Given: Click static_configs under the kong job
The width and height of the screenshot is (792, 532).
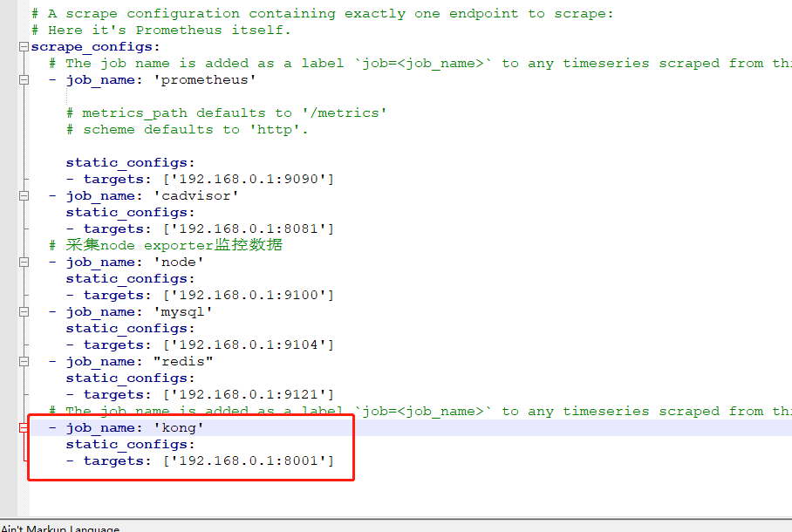Looking at the screenshot, I should [130, 445].
